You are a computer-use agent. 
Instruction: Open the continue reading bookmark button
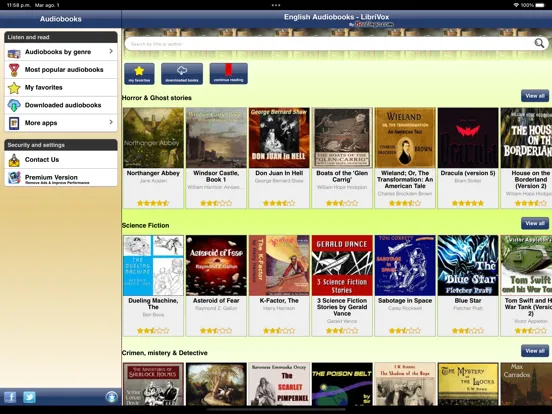[228, 74]
